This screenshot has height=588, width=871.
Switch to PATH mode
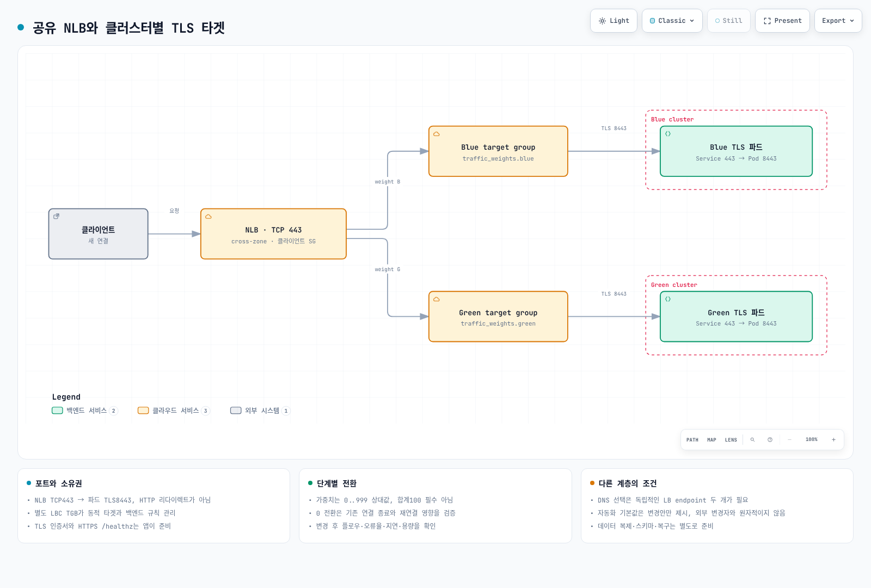pyautogui.click(x=692, y=440)
